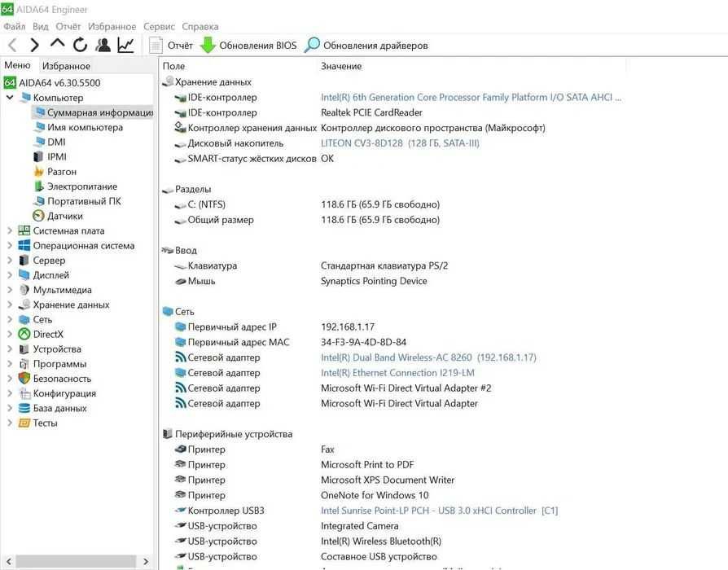Expand the База данных tree node
Screen dimensions: 728x570
point(10,408)
